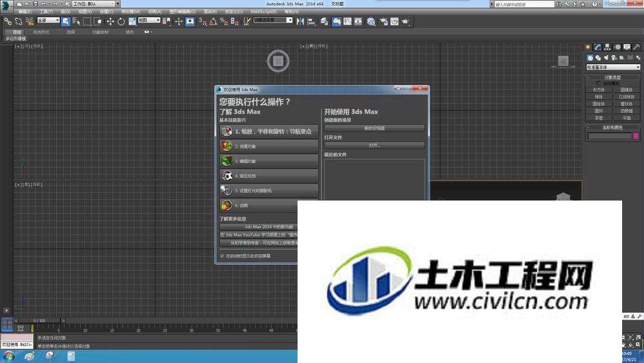This screenshot has height=363, width=644.
Task: Click the Use Pivot Point Center icon
Action: pyautogui.click(x=167, y=21)
